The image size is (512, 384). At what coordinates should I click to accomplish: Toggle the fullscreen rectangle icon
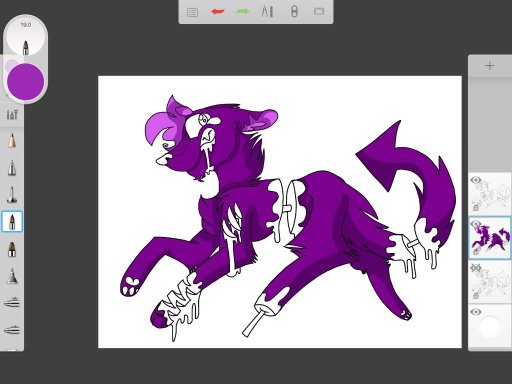(319, 12)
